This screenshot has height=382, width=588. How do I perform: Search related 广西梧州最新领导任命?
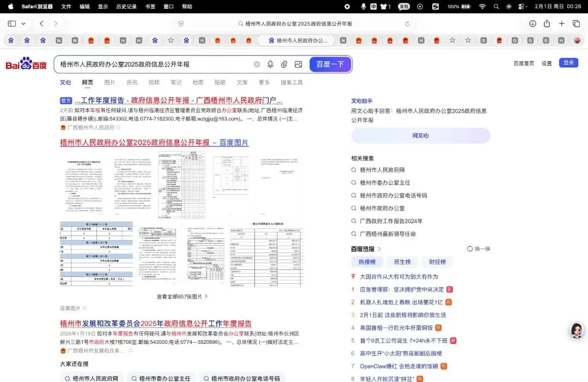[388, 234]
